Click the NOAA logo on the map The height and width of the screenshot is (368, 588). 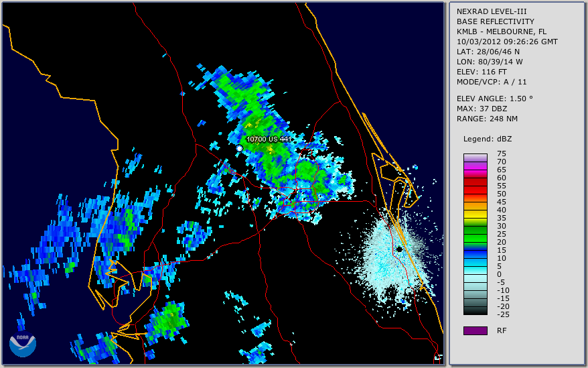click(x=23, y=344)
